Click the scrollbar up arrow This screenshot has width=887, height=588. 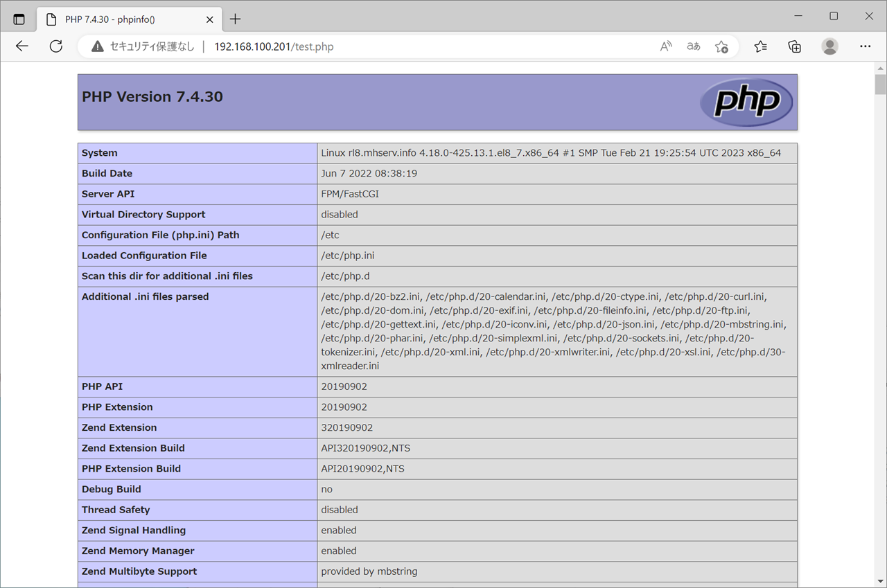(x=879, y=67)
